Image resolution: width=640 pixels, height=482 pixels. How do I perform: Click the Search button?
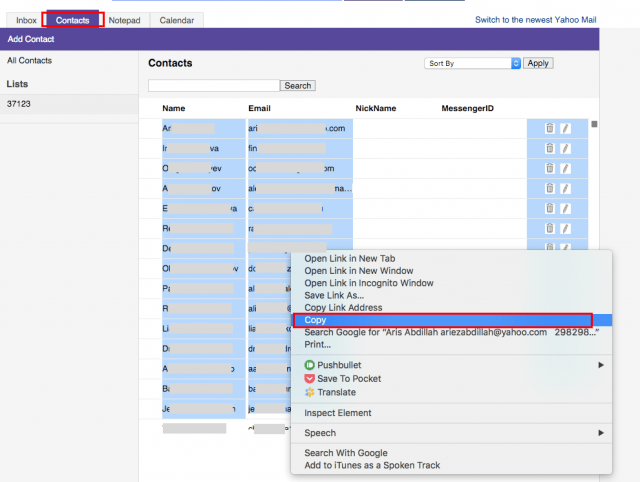298,86
